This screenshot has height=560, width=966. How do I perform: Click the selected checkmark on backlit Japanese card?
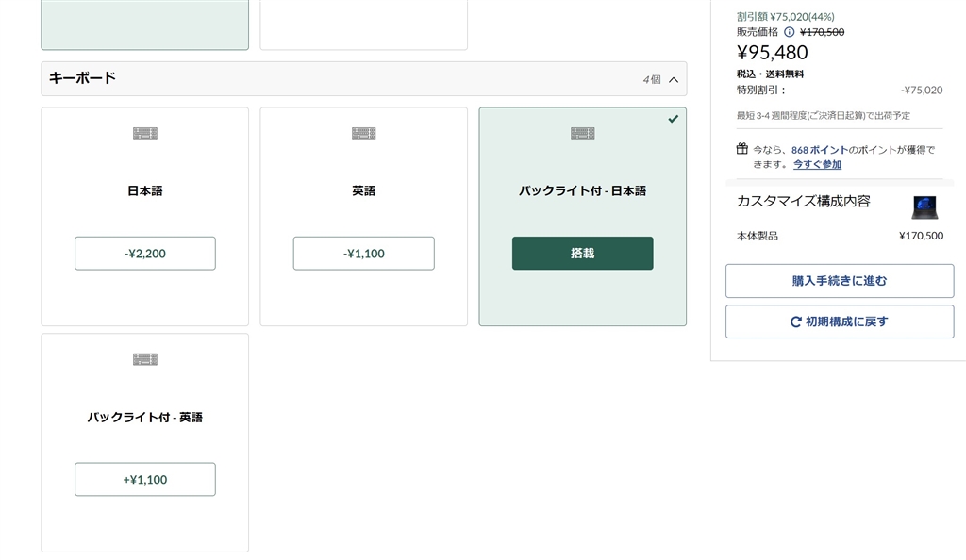[x=673, y=119]
